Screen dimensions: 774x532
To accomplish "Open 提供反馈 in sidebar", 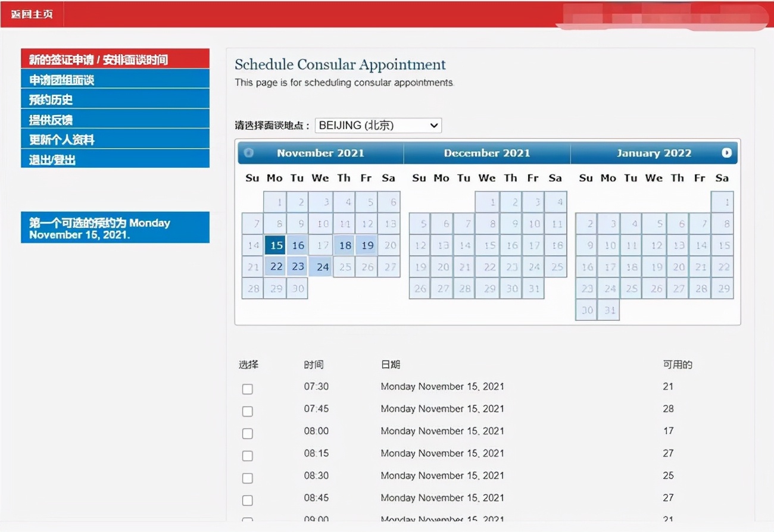I will point(115,119).
